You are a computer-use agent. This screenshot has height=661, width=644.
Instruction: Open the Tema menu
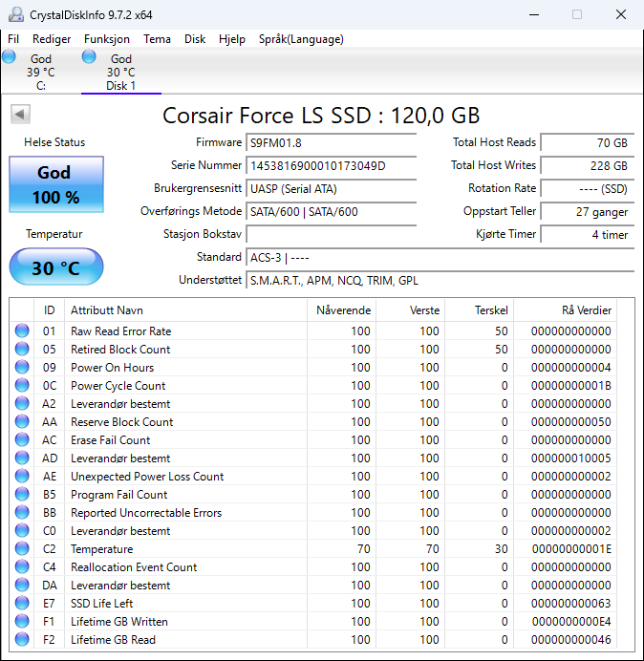(x=157, y=39)
